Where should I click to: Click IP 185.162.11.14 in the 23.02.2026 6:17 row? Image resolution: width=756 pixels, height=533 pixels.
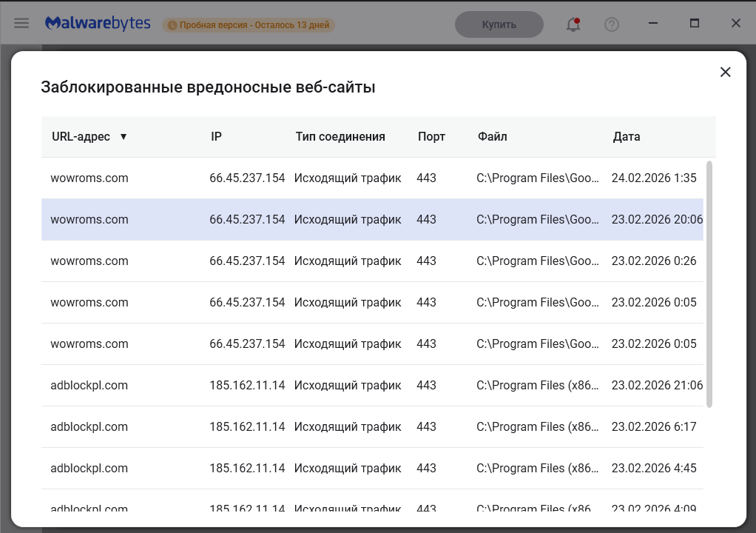click(x=247, y=427)
